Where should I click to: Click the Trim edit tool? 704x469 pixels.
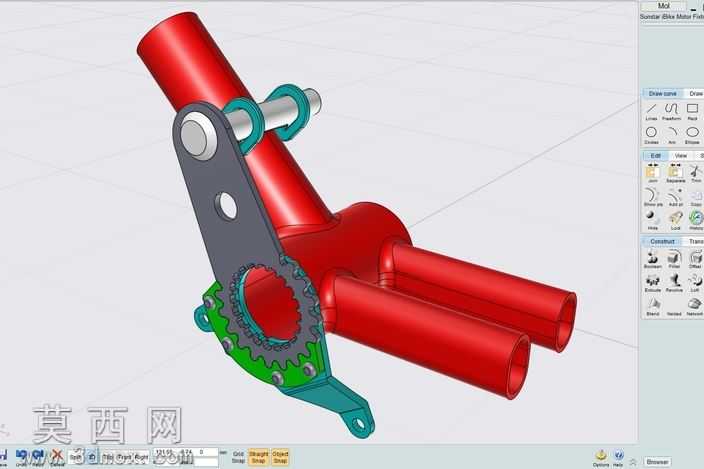tap(696, 173)
